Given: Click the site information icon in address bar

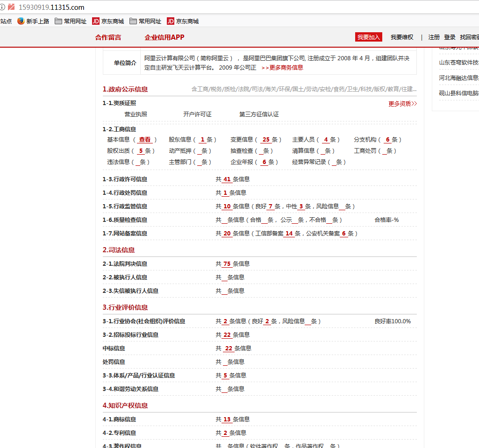Looking at the screenshot, I should pos(2,7).
